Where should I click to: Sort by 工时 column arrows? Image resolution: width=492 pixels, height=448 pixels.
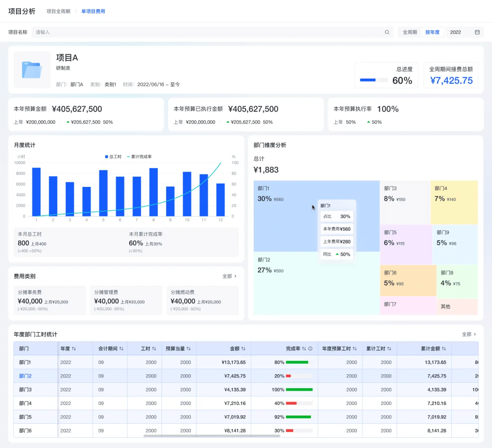[x=154, y=349]
